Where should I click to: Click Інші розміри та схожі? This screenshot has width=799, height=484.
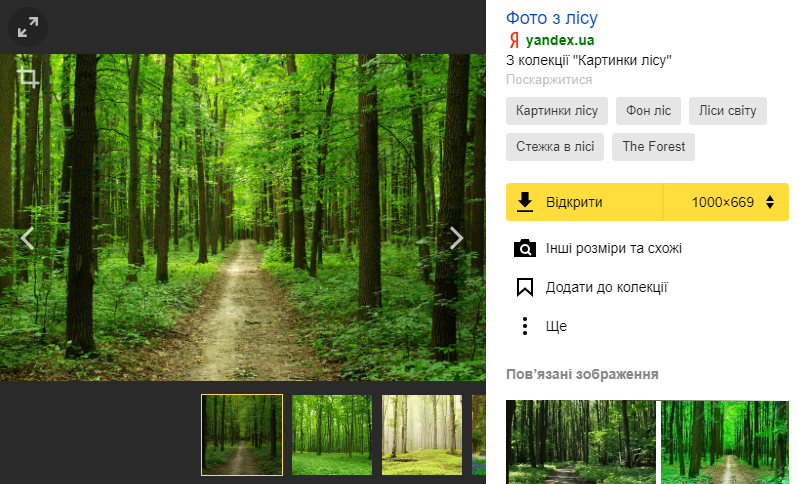614,249
